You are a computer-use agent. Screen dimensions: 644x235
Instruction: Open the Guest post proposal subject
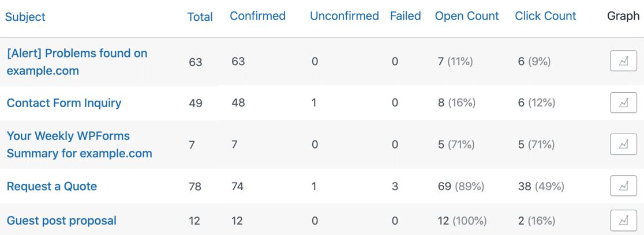point(62,221)
